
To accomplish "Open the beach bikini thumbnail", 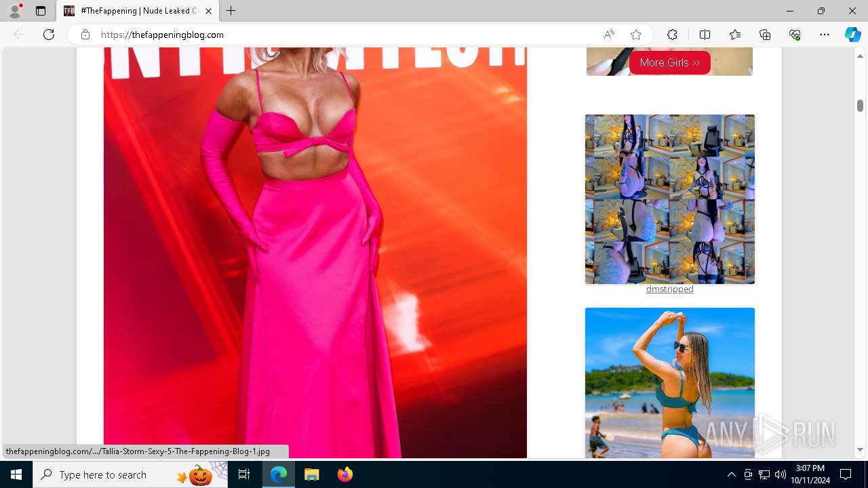I will [670, 383].
